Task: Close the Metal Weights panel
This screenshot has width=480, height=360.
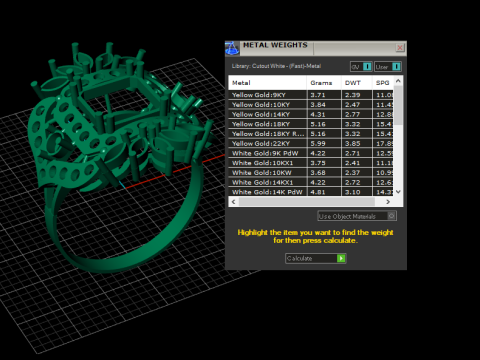Action: click(400, 48)
